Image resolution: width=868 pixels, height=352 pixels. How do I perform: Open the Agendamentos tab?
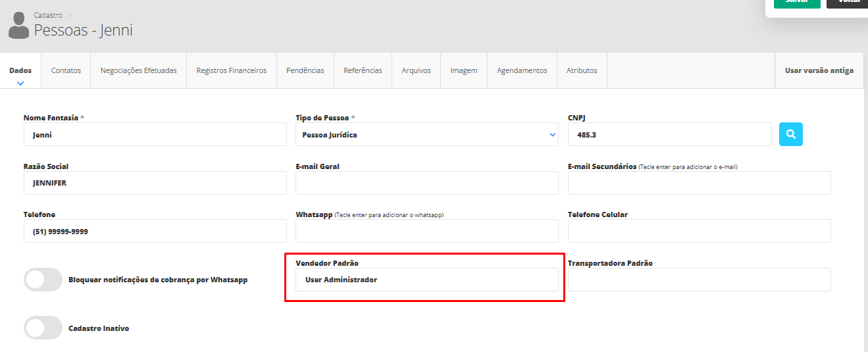pyautogui.click(x=522, y=70)
